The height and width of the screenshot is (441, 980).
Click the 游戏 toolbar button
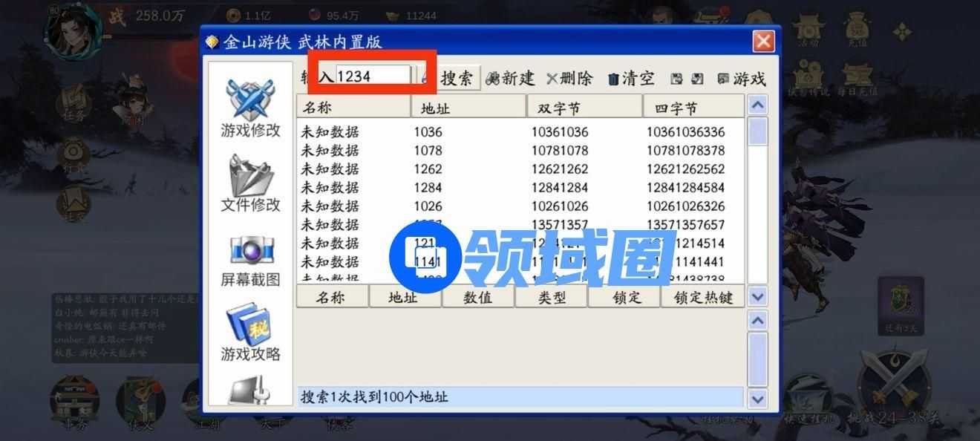point(741,79)
